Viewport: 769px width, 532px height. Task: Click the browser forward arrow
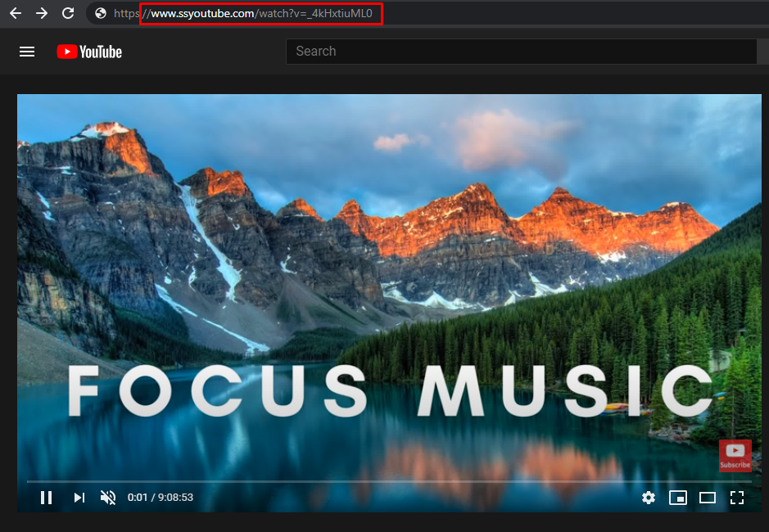(x=42, y=13)
